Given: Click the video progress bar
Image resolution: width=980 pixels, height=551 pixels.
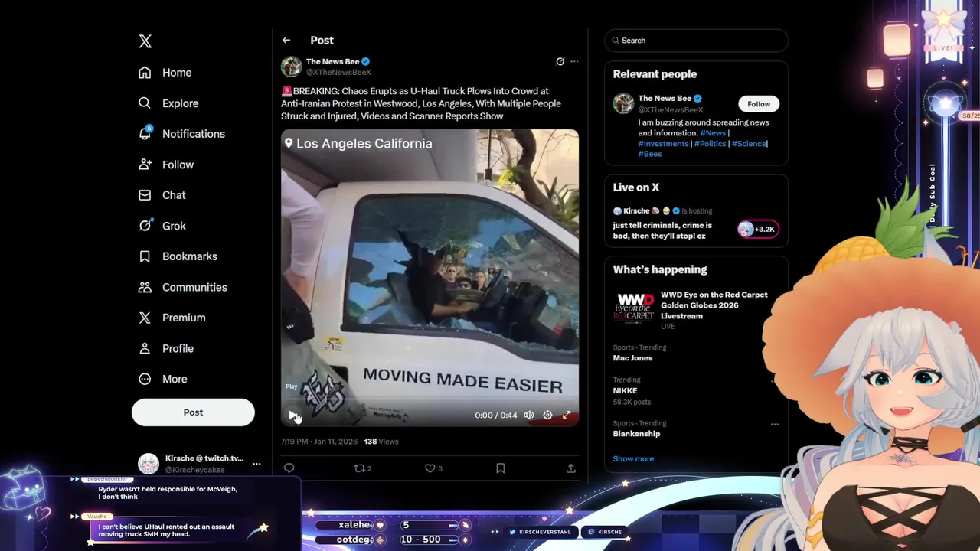Looking at the screenshot, I should click(430, 400).
